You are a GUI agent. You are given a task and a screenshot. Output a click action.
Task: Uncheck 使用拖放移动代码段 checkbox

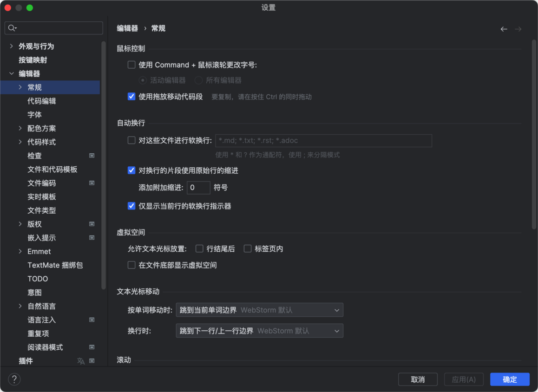(131, 97)
